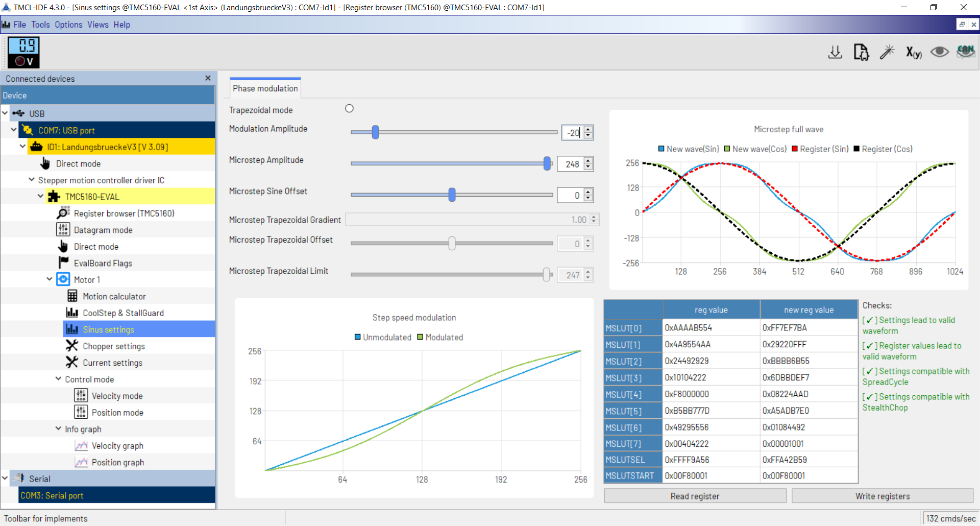Click the Modulation Amplitude slider handle
Screen dimensions: 980x526
pyautogui.click(x=376, y=132)
